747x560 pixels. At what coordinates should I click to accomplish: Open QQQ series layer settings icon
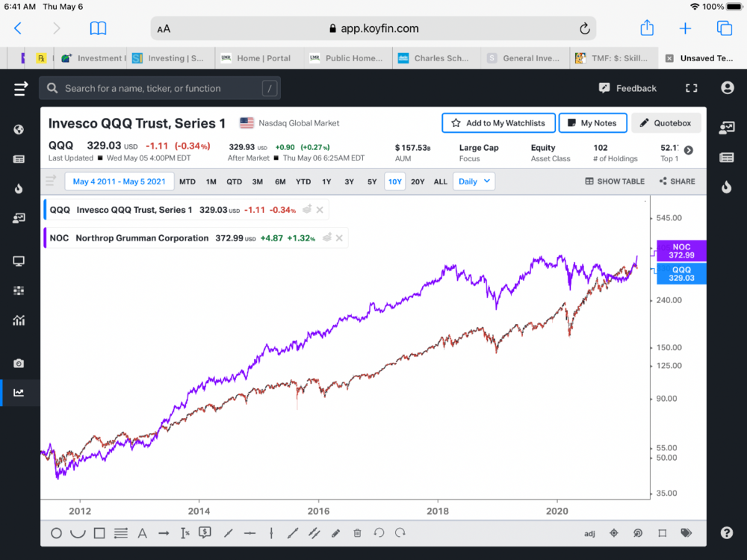[x=307, y=210]
